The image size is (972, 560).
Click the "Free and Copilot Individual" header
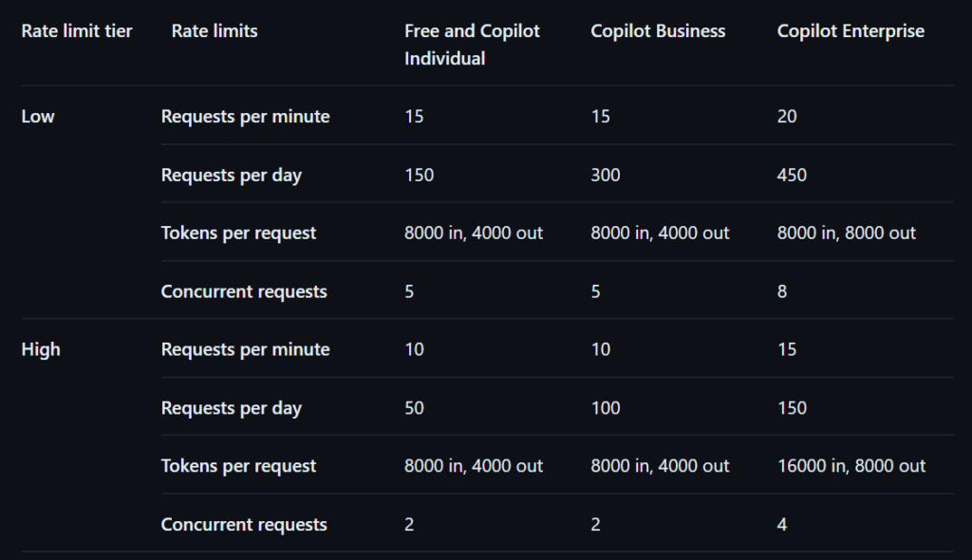[x=472, y=45]
